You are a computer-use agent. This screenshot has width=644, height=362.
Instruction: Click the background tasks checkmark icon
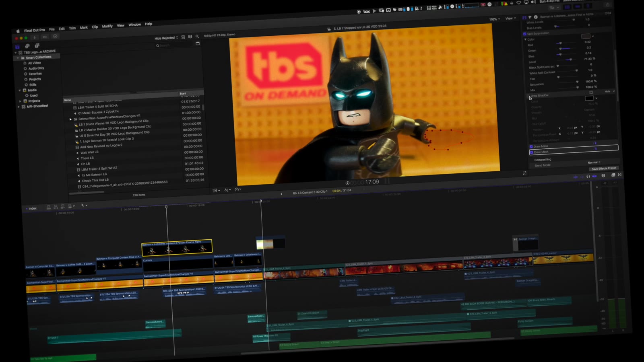55,36
